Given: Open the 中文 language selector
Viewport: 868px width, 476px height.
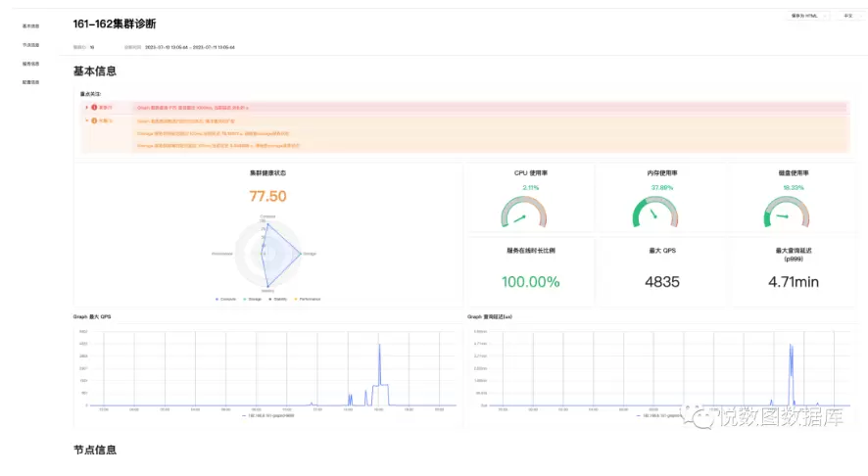Looking at the screenshot, I should [848, 16].
